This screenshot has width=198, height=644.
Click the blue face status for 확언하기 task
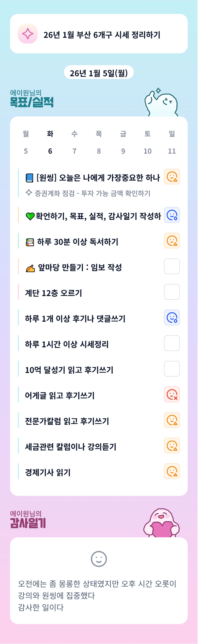[172, 215]
